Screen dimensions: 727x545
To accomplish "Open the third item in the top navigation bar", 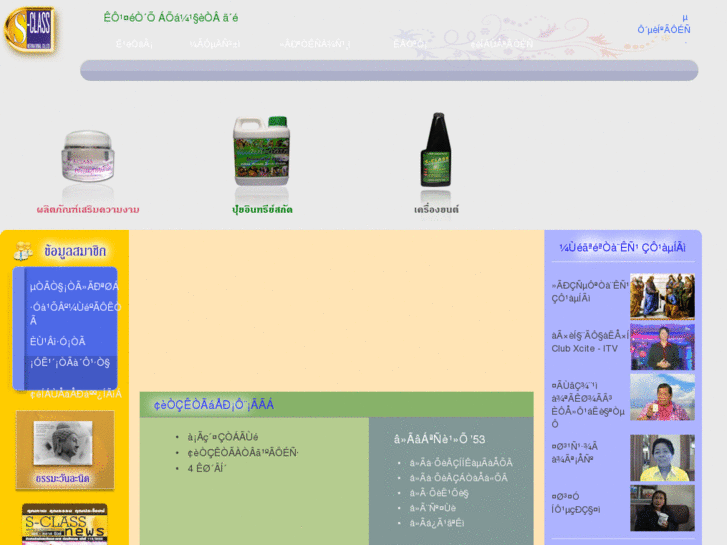I will [315, 44].
